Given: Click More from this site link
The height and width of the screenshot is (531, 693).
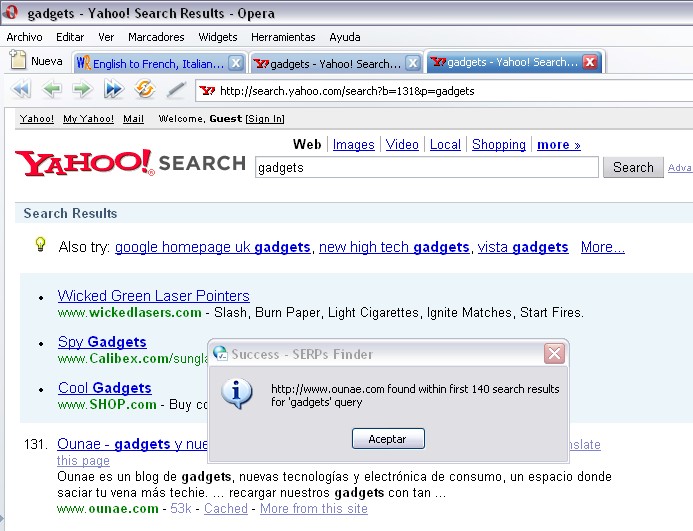Looking at the screenshot, I should pos(314,508).
